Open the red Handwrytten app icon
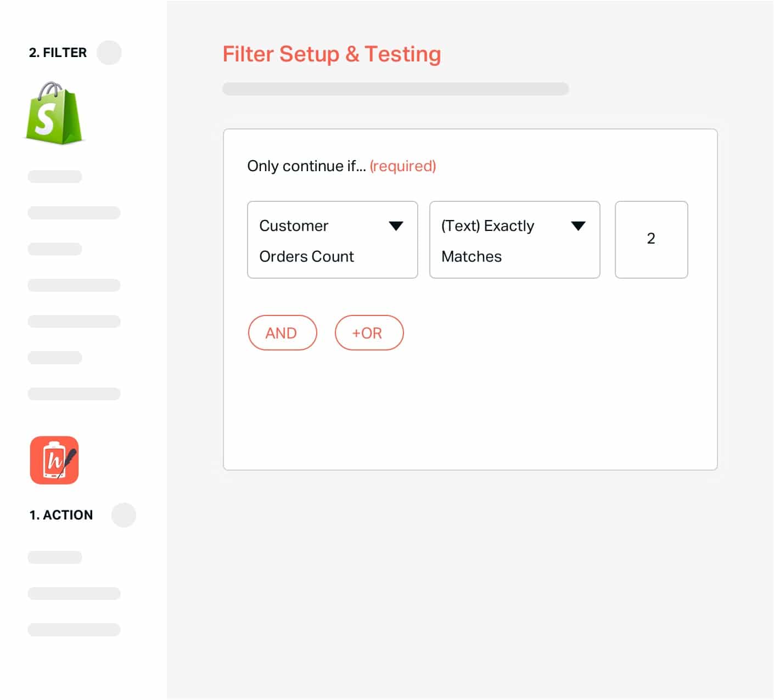Image resolution: width=774 pixels, height=700 pixels. (x=54, y=460)
